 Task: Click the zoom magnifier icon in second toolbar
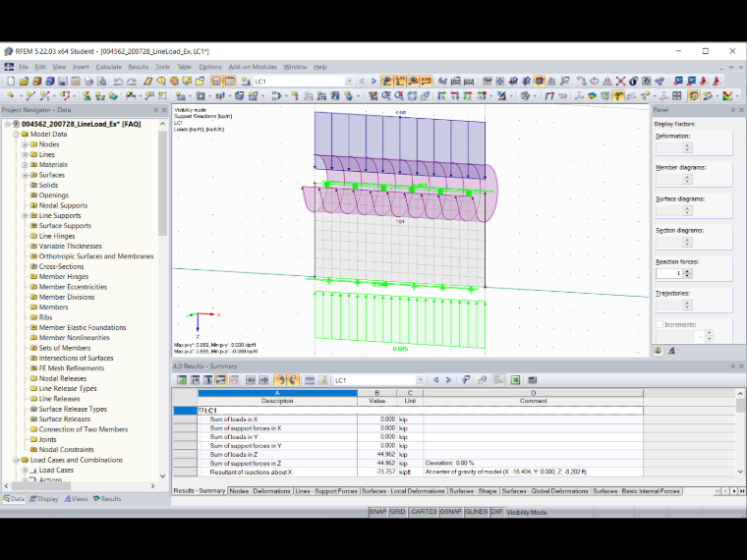(386, 96)
